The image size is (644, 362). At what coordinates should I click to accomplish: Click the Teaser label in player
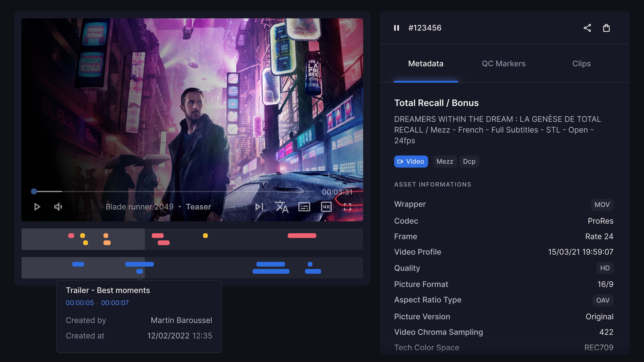[x=199, y=207]
